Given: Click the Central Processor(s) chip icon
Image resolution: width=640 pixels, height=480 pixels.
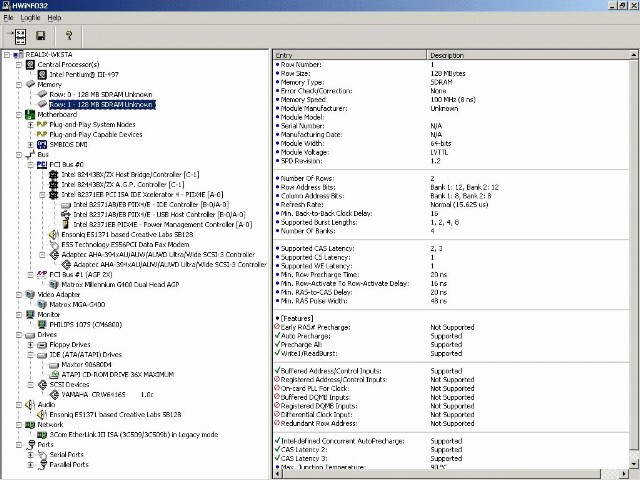Looking at the screenshot, I should coord(30,64).
